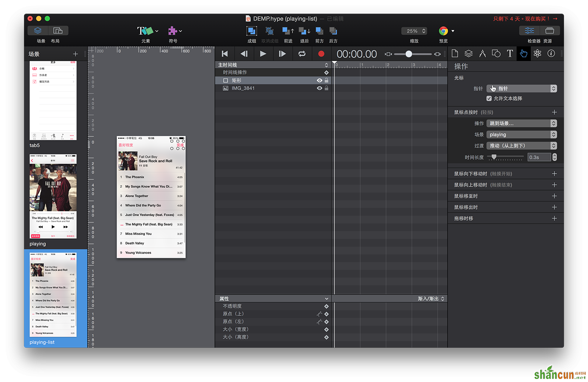Add keyframe for 大小（宽度） property

click(326, 330)
